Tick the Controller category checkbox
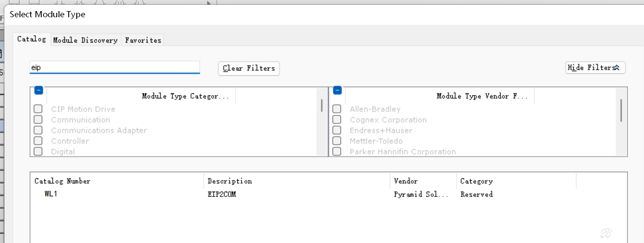The height and width of the screenshot is (243, 644). (x=38, y=141)
